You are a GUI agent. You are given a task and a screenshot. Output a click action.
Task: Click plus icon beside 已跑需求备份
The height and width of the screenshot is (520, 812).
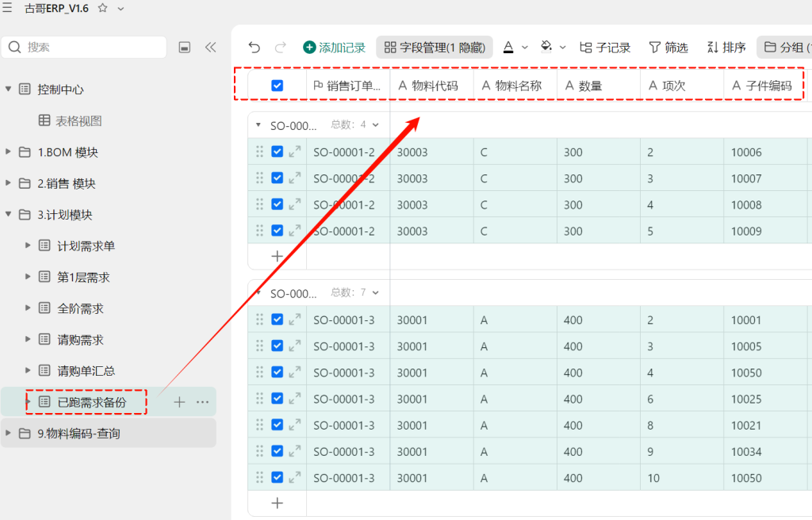click(x=179, y=402)
